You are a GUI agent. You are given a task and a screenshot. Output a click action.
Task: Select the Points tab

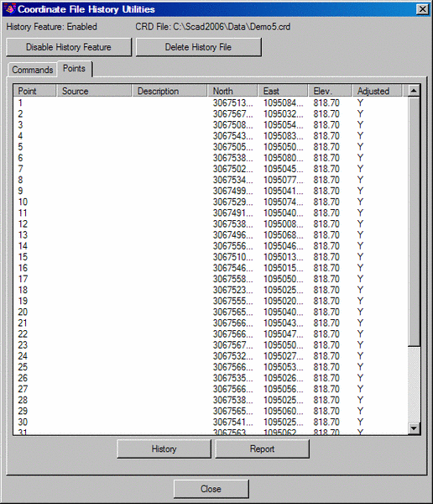pos(74,69)
